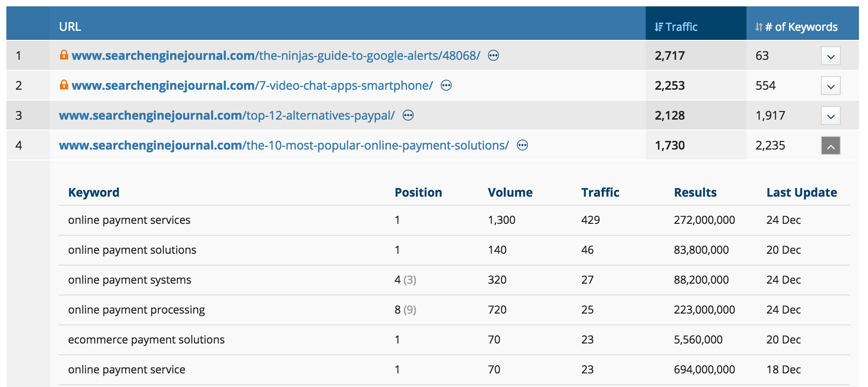Collapse the keyword list for row 4
868x387 pixels.
(x=831, y=146)
